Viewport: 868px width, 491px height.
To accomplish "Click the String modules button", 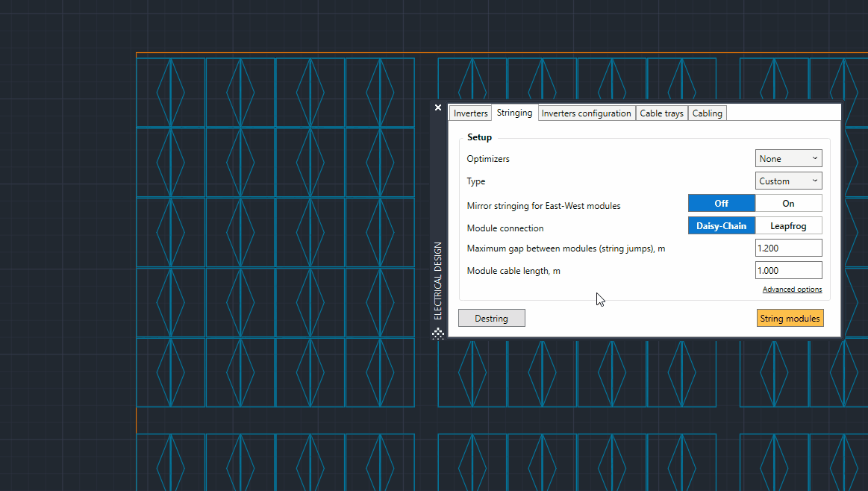I will pos(790,318).
